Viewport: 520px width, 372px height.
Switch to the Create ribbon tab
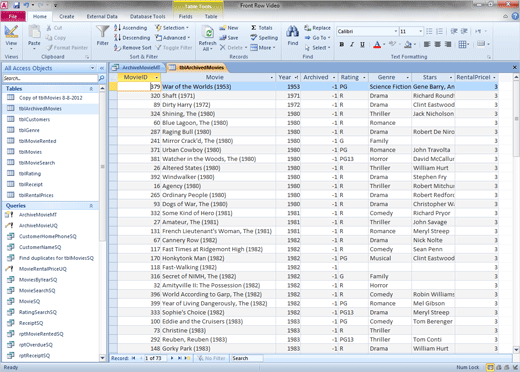click(x=67, y=16)
